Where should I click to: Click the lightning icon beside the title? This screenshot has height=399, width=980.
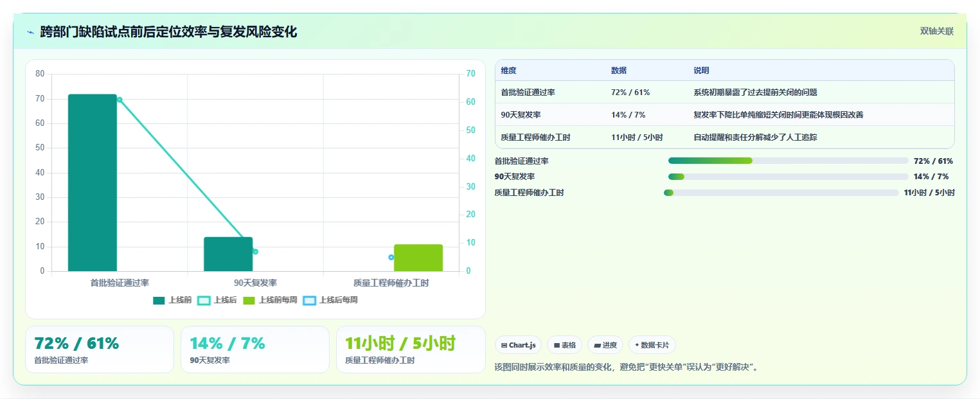(x=30, y=32)
